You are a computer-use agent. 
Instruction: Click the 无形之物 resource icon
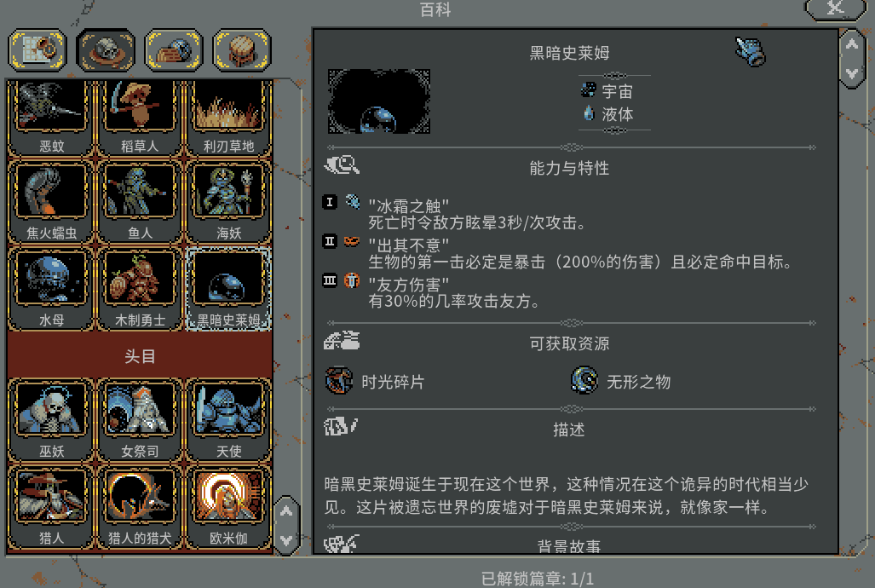pos(584,381)
